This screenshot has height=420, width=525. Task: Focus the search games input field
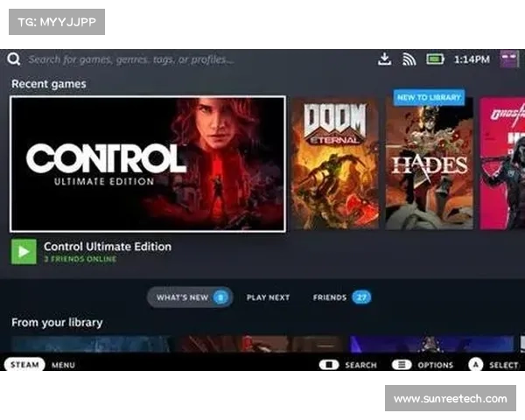[x=131, y=59]
